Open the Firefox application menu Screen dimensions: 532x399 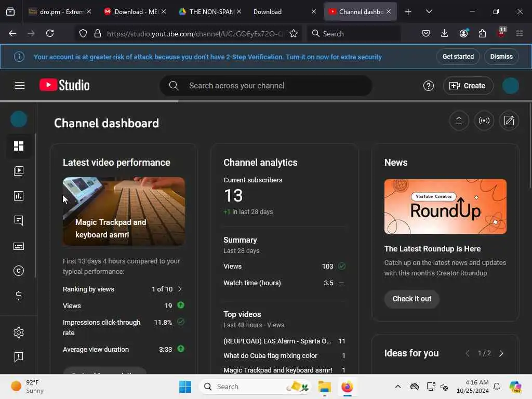(x=520, y=33)
